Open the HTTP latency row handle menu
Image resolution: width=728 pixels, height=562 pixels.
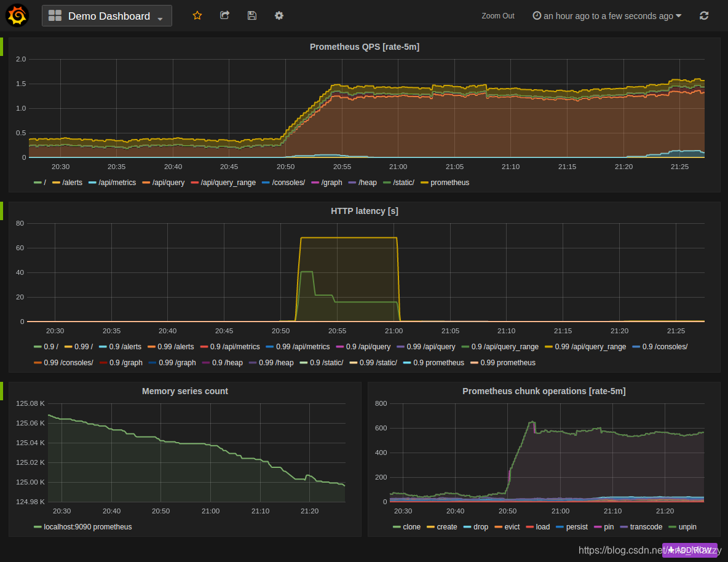[1, 211]
